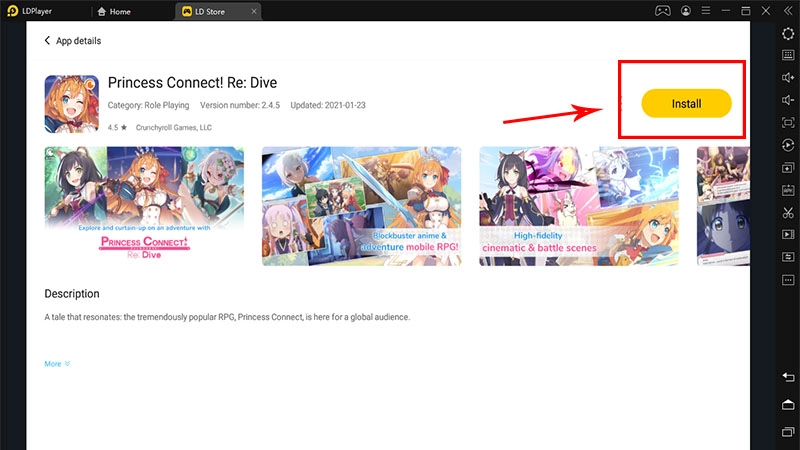This screenshot has height=450, width=800.
Task: Collapse sidebar with double chevron
Action: point(788,11)
